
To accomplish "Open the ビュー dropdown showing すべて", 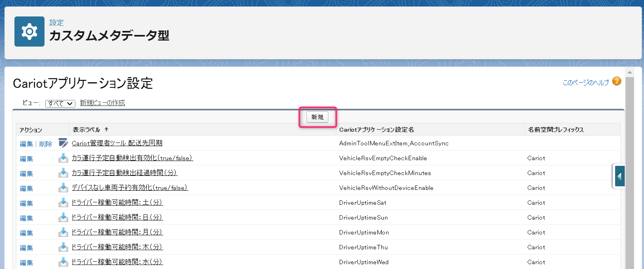I will (x=60, y=104).
